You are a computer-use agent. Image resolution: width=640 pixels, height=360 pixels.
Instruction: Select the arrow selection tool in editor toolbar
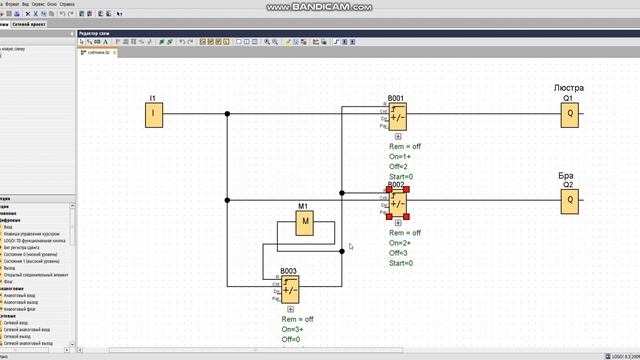[82, 42]
